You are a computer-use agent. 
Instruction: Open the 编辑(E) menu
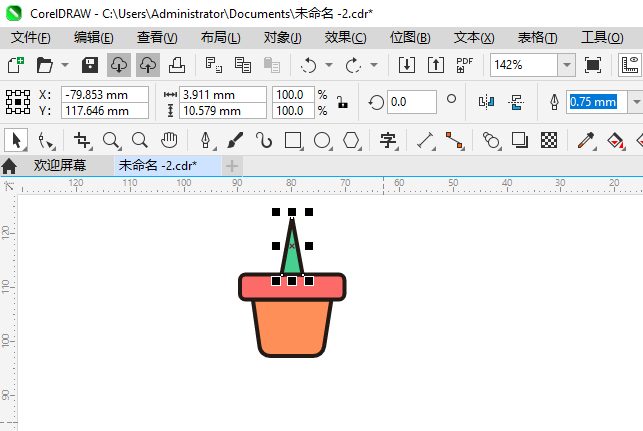[93, 38]
